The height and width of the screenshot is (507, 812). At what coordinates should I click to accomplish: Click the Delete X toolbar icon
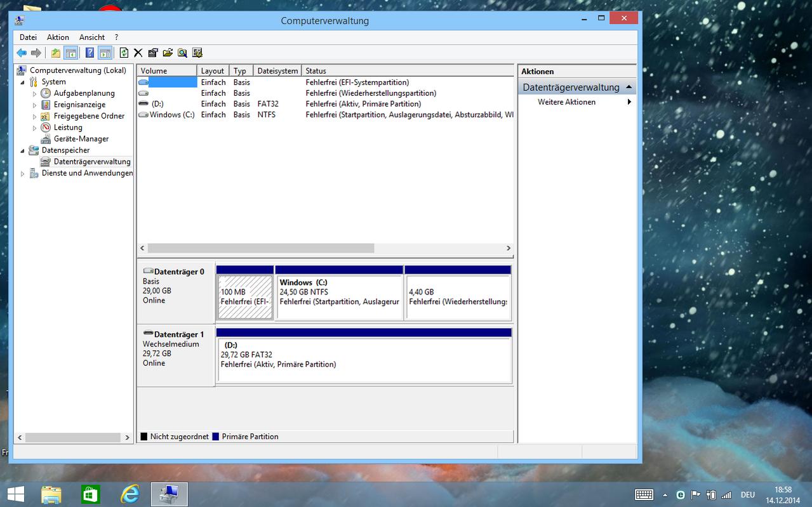(x=138, y=53)
